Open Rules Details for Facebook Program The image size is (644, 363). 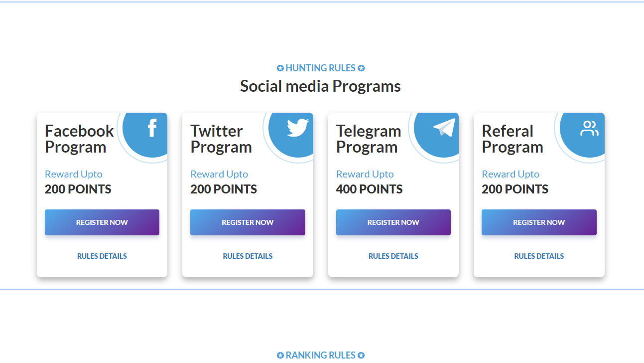point(102,256)
